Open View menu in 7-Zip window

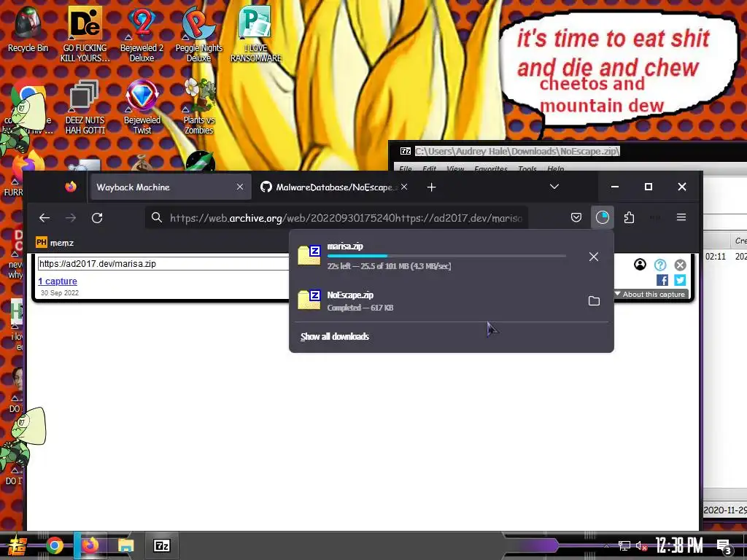pyautogui.click(x=455, y=168)
